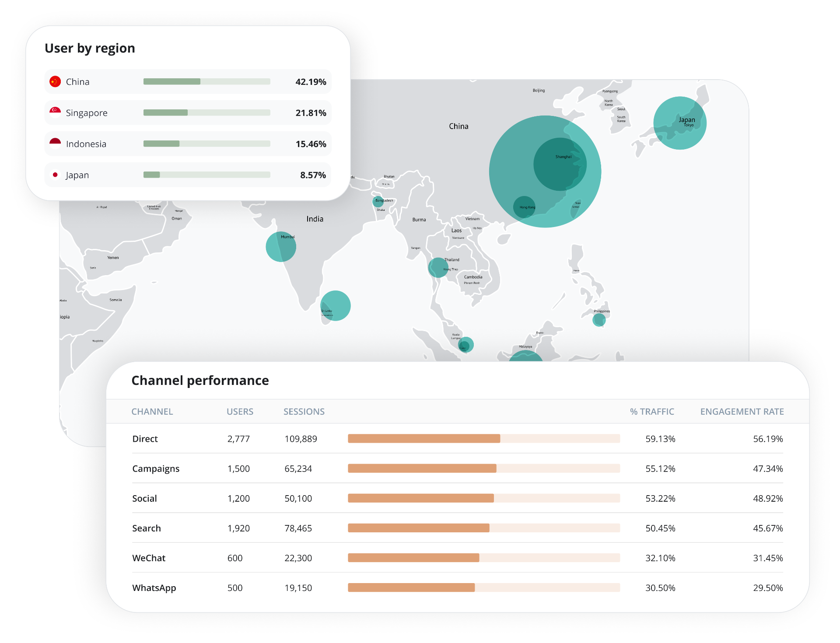Click the Direct channel traffic bar
840x643 pixels.
click(x=484, y=438)
